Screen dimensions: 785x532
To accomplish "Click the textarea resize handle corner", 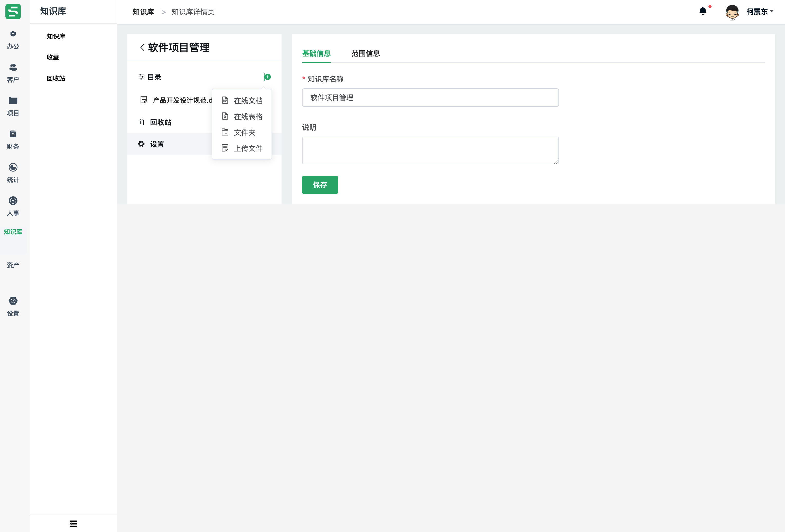I will [x=556, y=161].
